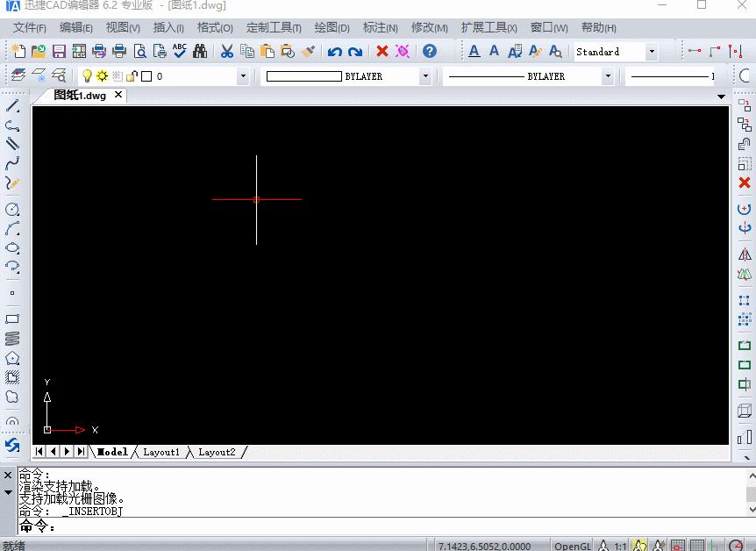This screenshot has width=756, height=551.
Task: Select the Point tool in left toolbar
Action: pos(12,293)
